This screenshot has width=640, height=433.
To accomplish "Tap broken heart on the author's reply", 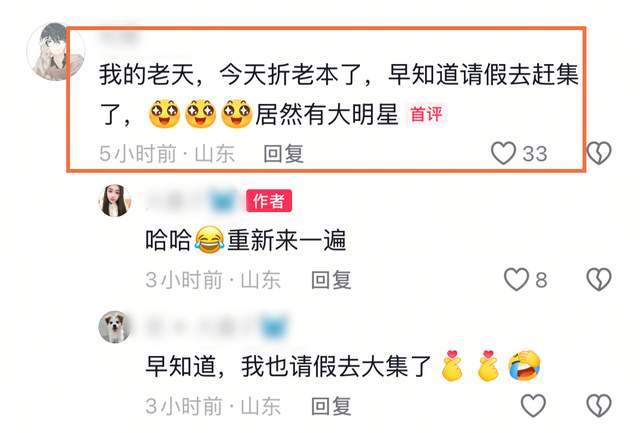I will 599,280.
